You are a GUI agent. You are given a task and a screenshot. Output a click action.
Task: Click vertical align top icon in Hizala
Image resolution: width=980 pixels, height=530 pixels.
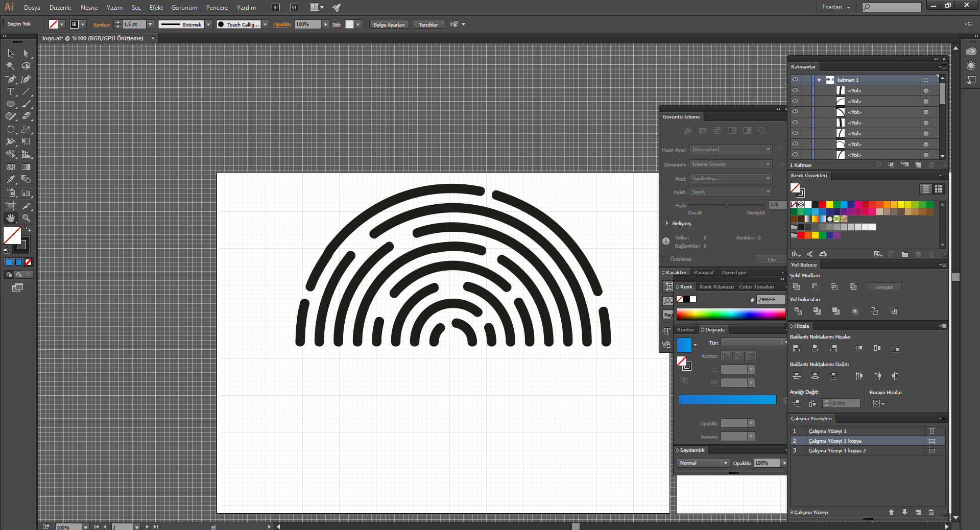(859, 348)
